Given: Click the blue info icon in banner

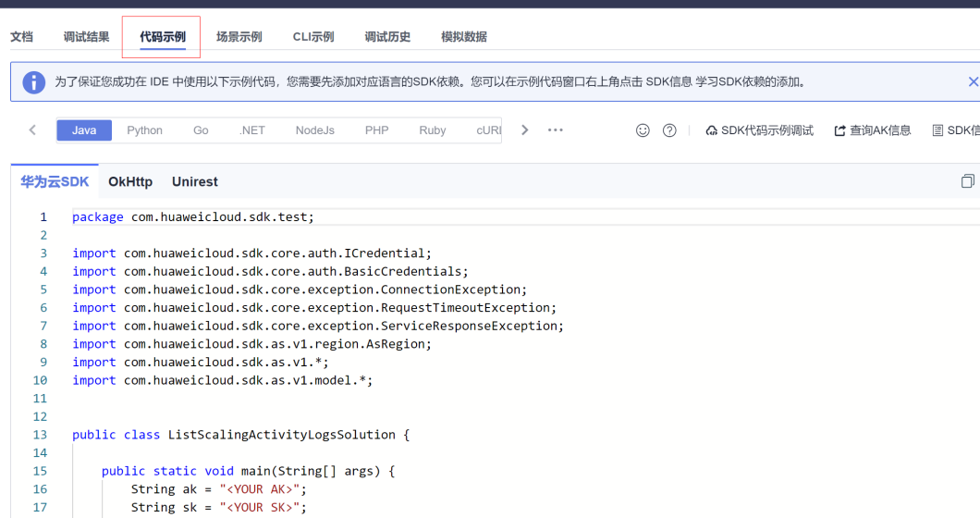Looking at the screenshot, I should [x=34, y=82].
